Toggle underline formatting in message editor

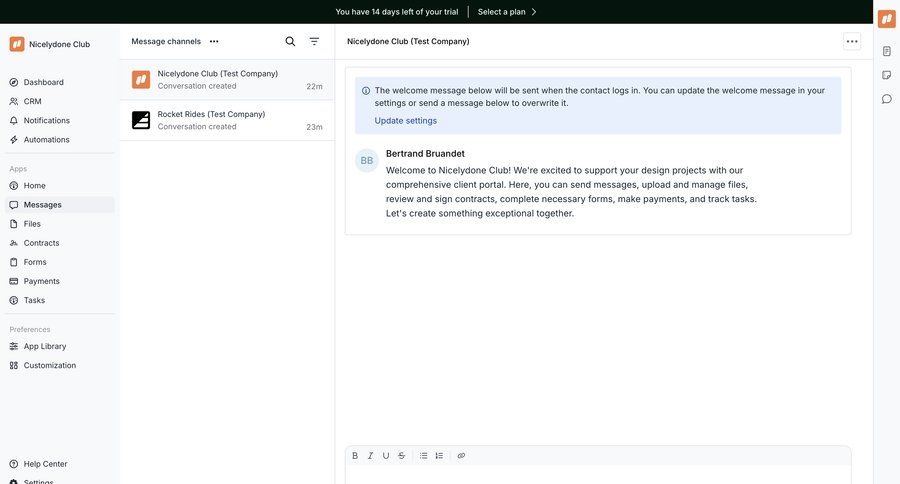point(386,456)
